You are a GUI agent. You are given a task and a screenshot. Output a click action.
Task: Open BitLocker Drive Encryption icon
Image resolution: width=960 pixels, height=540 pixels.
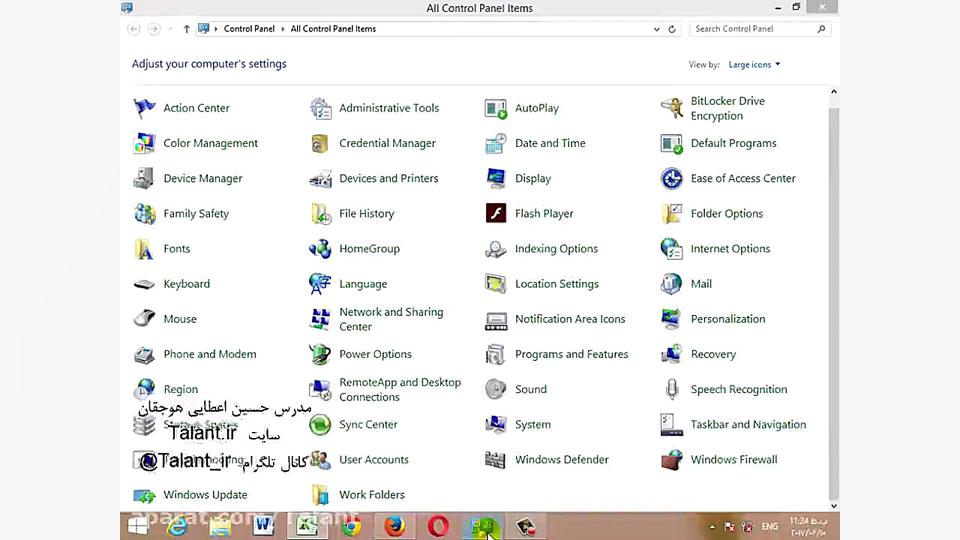point(672,108)
